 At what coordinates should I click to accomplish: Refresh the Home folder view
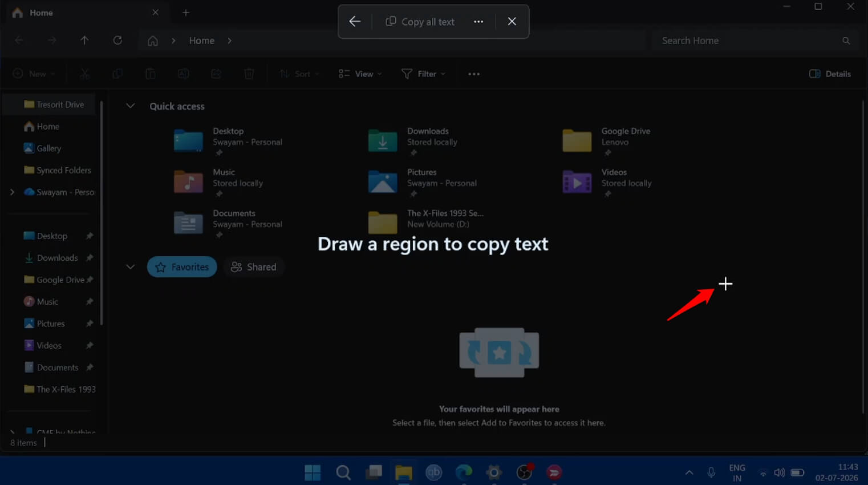pos(117,40)
